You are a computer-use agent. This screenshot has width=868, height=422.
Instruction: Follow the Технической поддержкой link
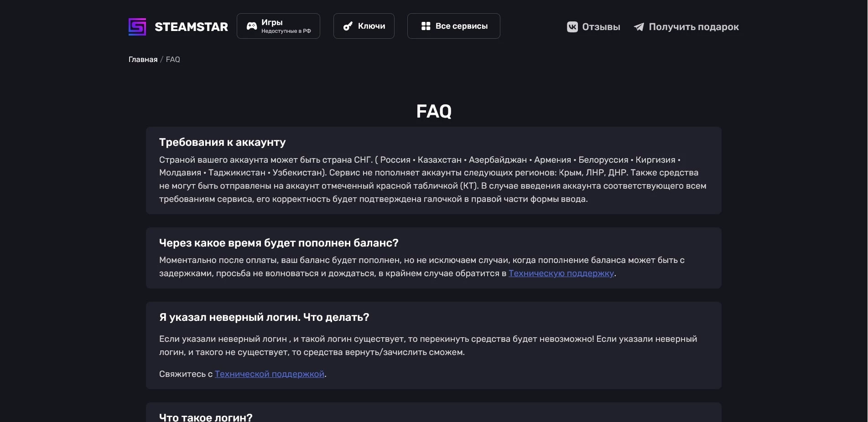click(270, 374)
